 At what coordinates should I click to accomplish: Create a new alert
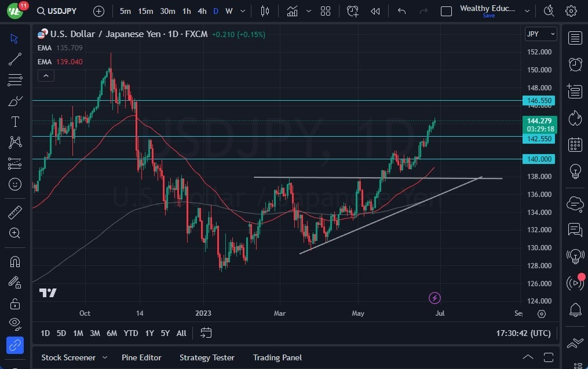[353, 10]
